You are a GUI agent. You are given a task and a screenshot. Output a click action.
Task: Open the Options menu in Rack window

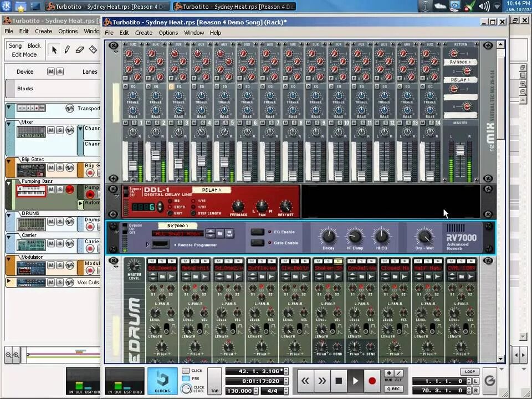tap(168, 33)
